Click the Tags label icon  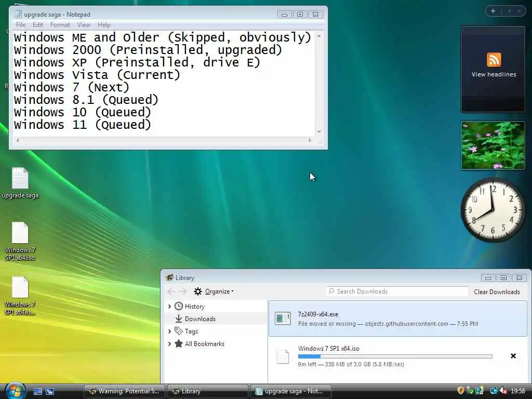(x=179, y=331)
